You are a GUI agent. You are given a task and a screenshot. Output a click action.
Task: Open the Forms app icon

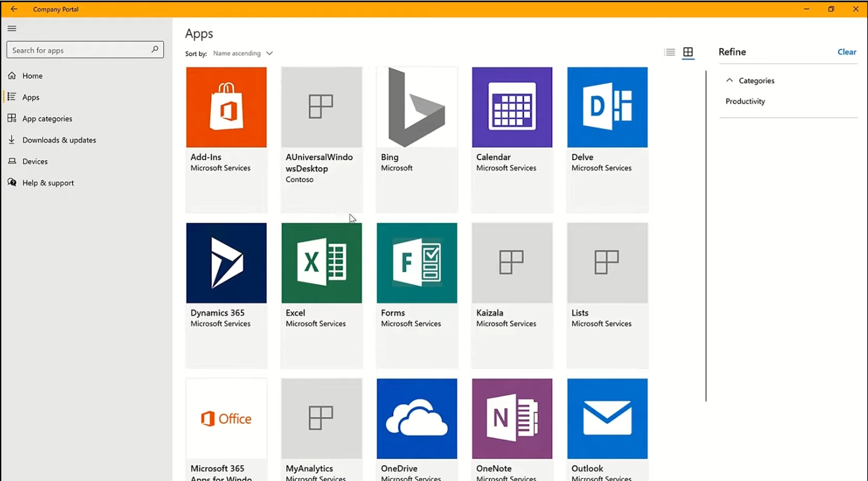click(417, 263)
